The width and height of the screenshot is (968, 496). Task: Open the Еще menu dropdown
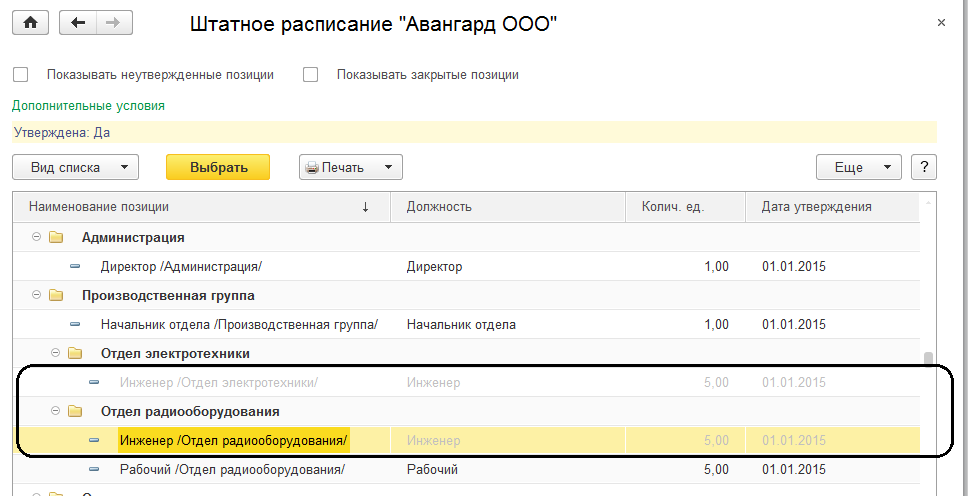pos(859,167)
